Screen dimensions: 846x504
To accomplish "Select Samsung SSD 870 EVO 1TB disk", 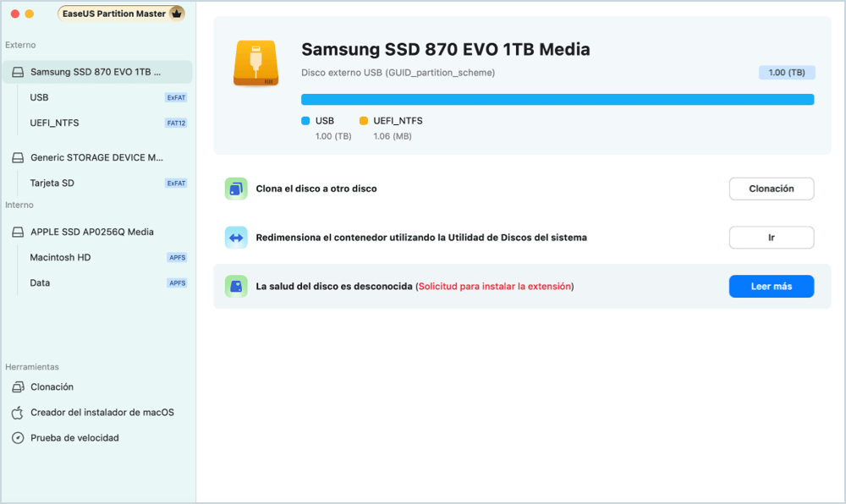I will point(97,72).
